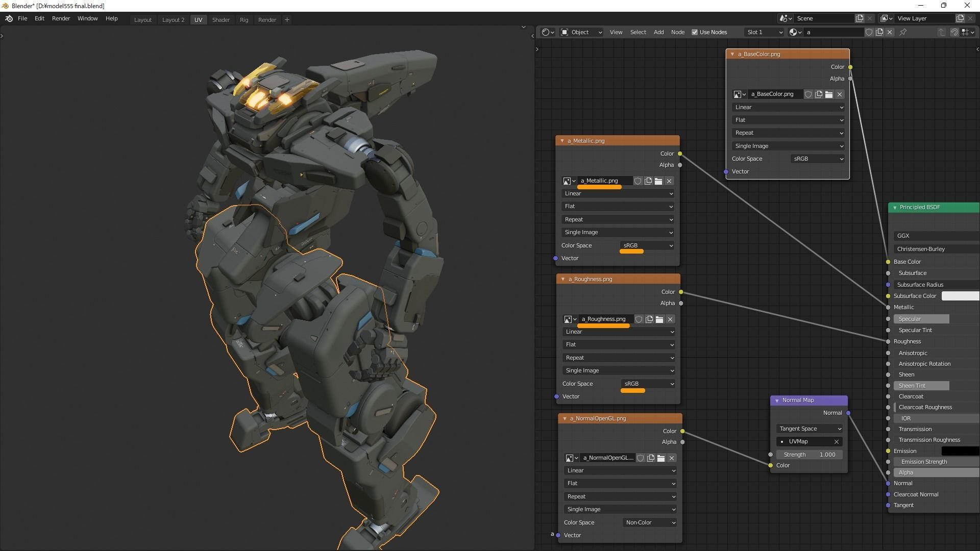Open the Object shader type dropdown
The width and height of the screenshot is (980, 551).
pos(581,32)
